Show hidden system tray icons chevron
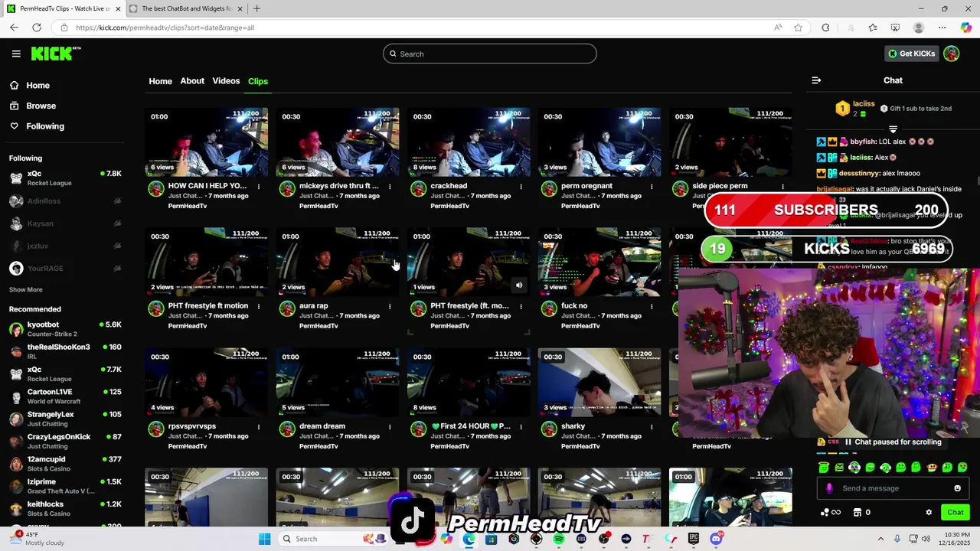 click(x=880, y=539)
